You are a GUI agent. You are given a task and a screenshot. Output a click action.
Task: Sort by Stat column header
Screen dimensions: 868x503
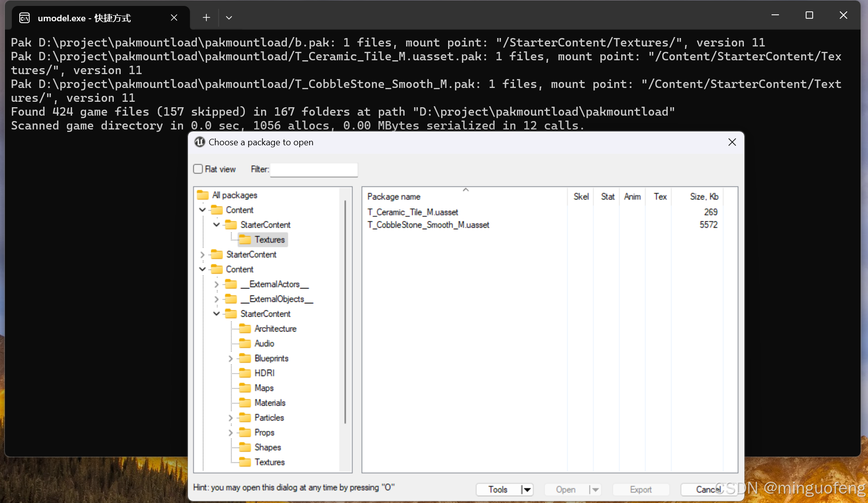pos(607,197)
